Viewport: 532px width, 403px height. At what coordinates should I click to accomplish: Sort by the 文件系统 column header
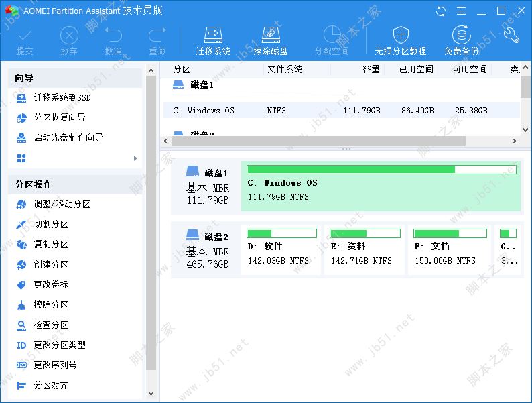[285, 70]
